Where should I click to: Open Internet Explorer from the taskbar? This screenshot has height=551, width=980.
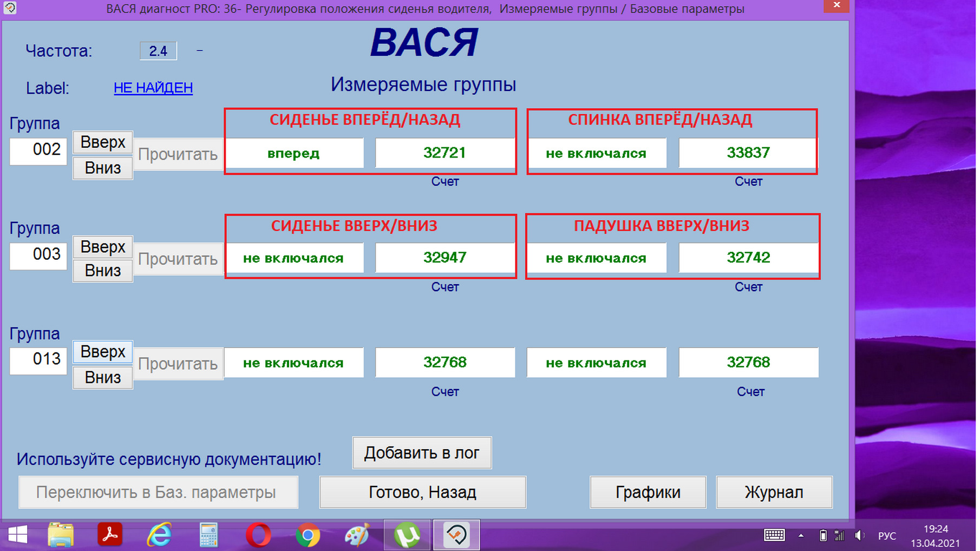coord(159,536)
